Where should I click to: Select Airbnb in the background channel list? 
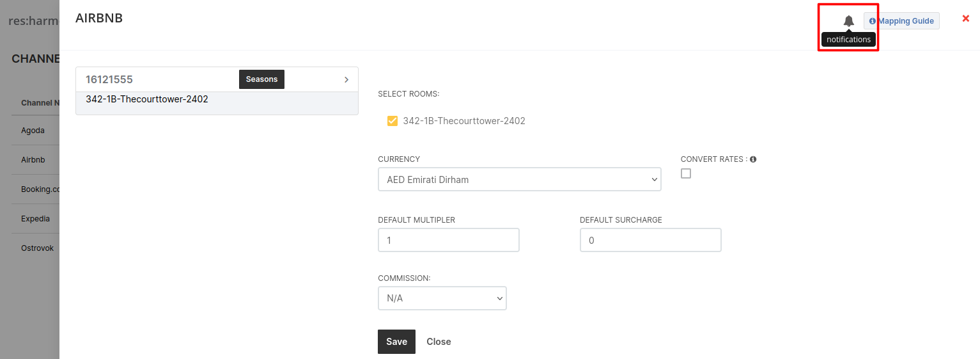tap(33, 159)
